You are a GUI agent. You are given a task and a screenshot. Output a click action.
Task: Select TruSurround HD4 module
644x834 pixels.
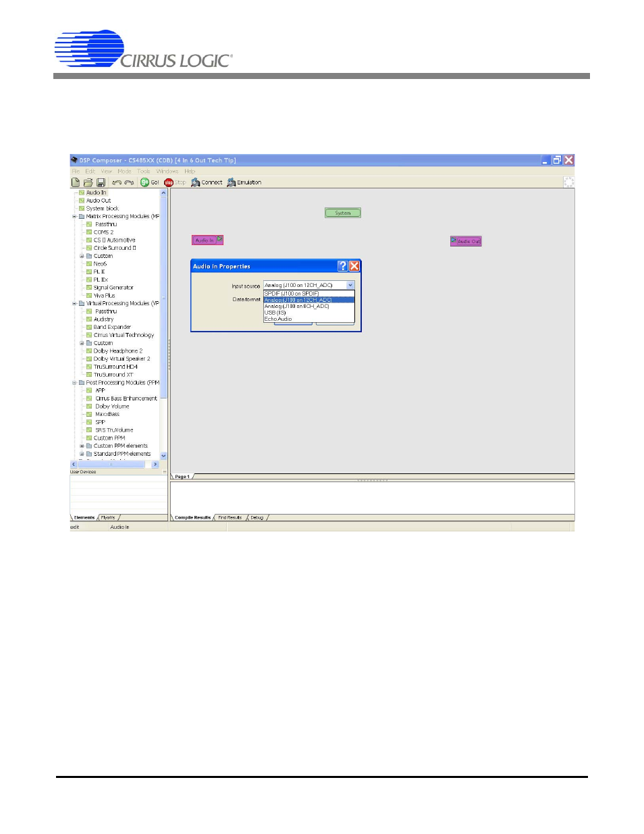115,367
